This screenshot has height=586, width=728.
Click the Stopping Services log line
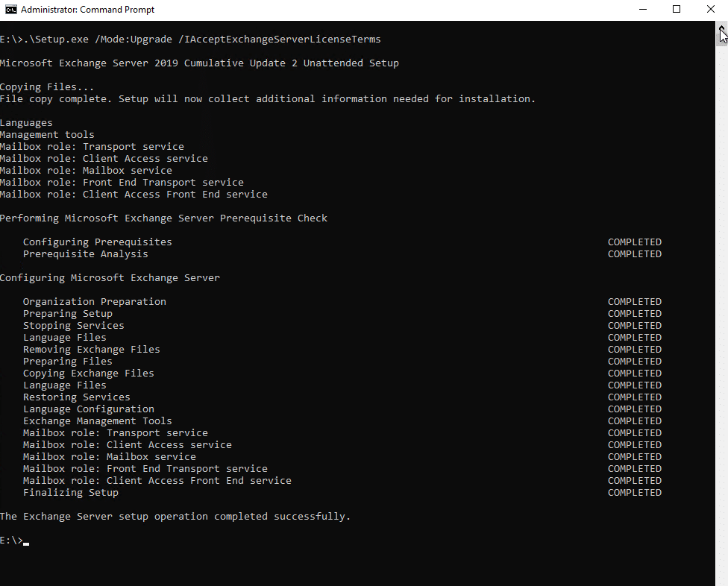coord(73,325)
